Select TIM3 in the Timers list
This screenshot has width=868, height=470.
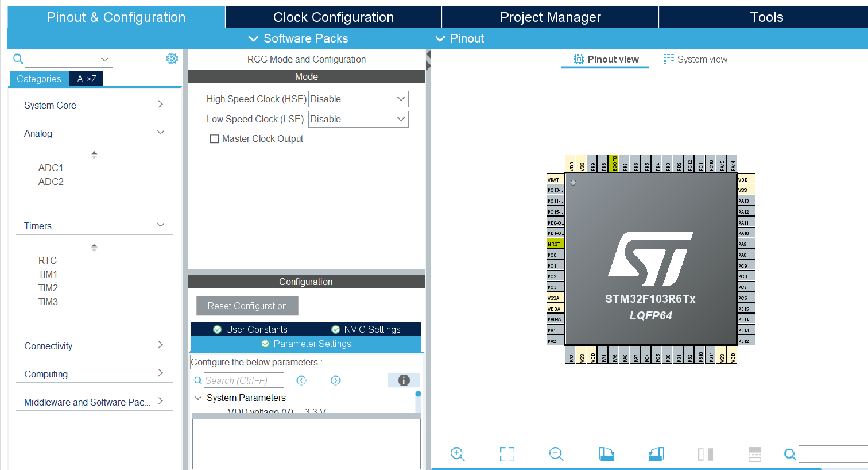48,302
